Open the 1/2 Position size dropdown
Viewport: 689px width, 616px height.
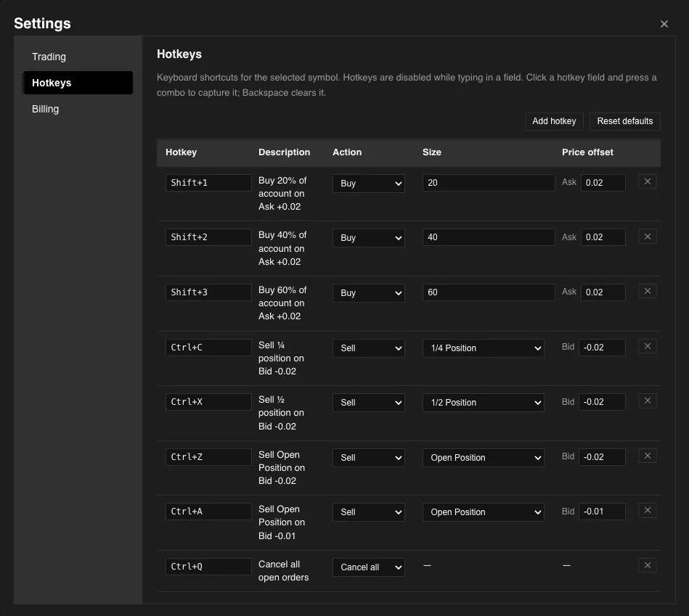tap(483, 403)
